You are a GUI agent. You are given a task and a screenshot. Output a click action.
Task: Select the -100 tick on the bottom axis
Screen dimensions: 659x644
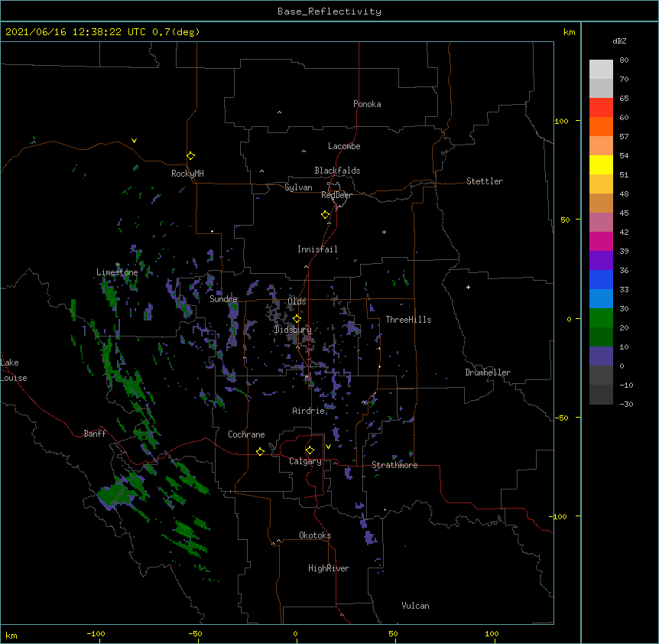[x=96, y=633]
